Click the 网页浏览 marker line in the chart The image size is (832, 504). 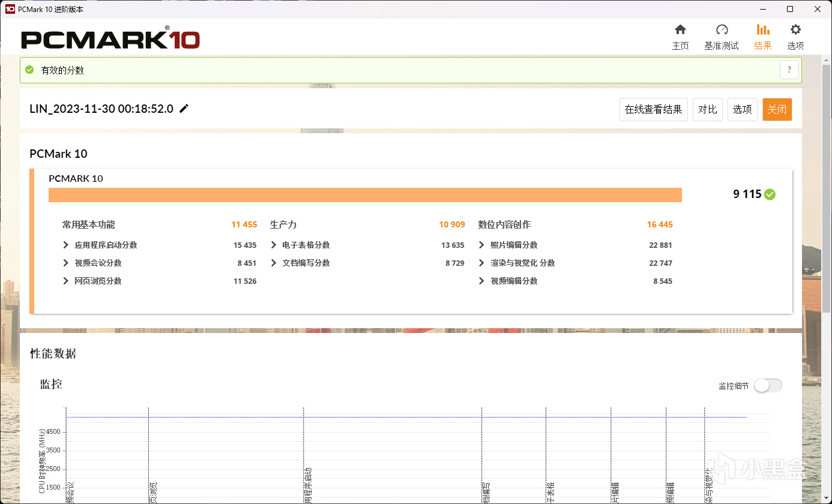coord(148,455)
